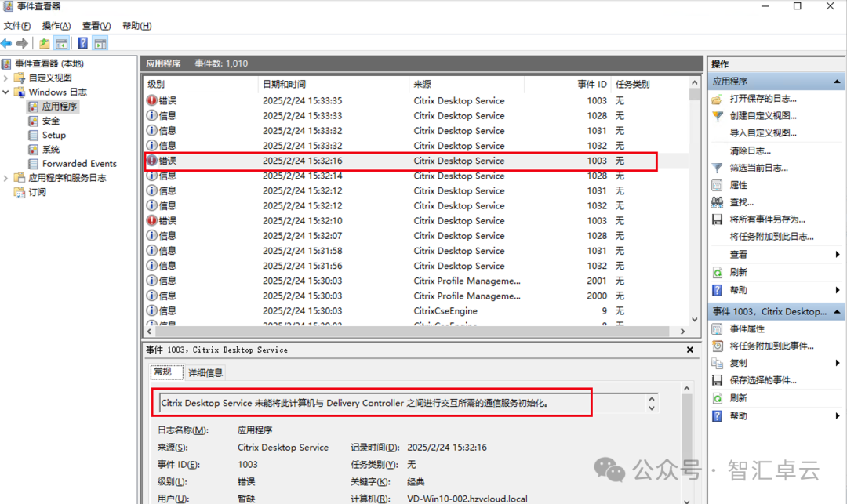Select the error event at 15:33:35
The height and width of the screenshot is (504, 847).
[x=416, y=100]
